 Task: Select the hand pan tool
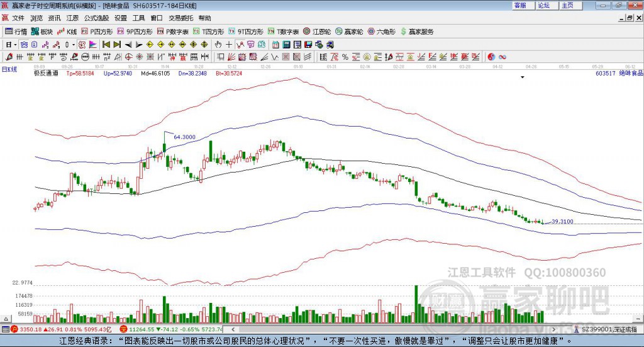218,45
